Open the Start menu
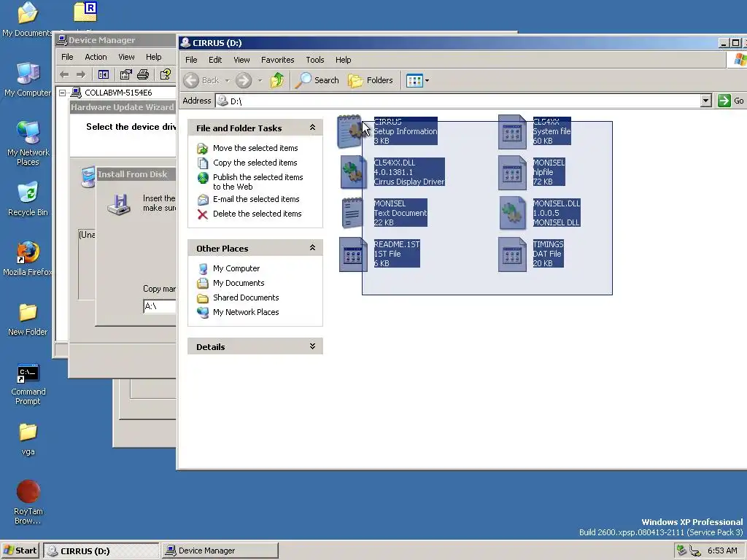The image size is (747, 560). tap(20, 551)
